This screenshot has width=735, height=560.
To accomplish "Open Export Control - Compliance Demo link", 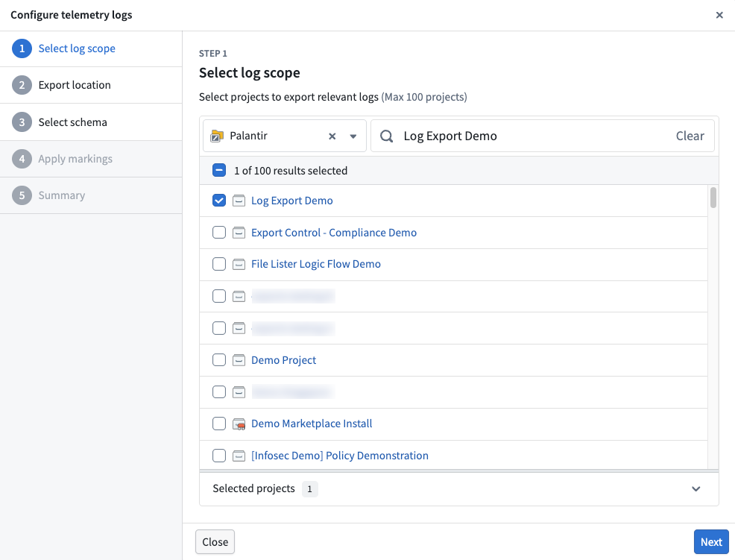I will coord(334,232).
